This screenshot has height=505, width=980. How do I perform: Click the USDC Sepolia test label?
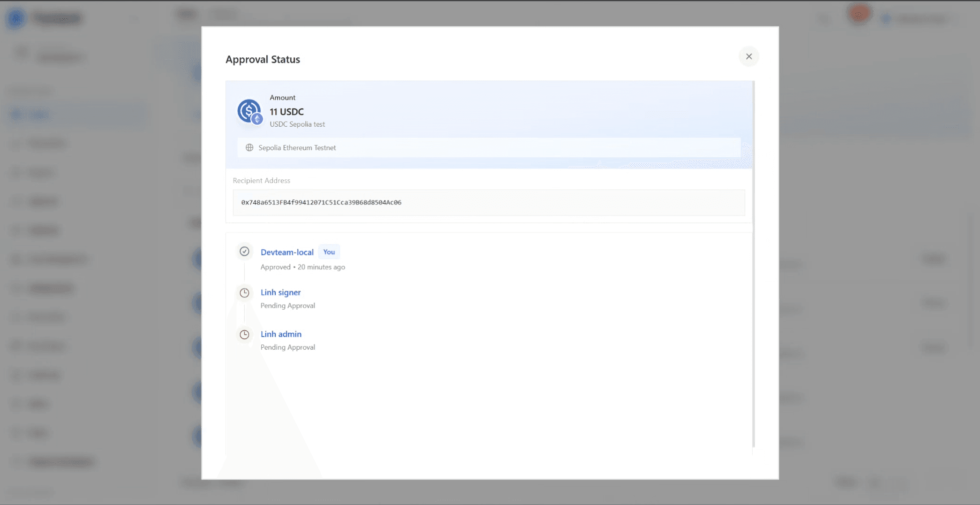click(x=297, y=124)
